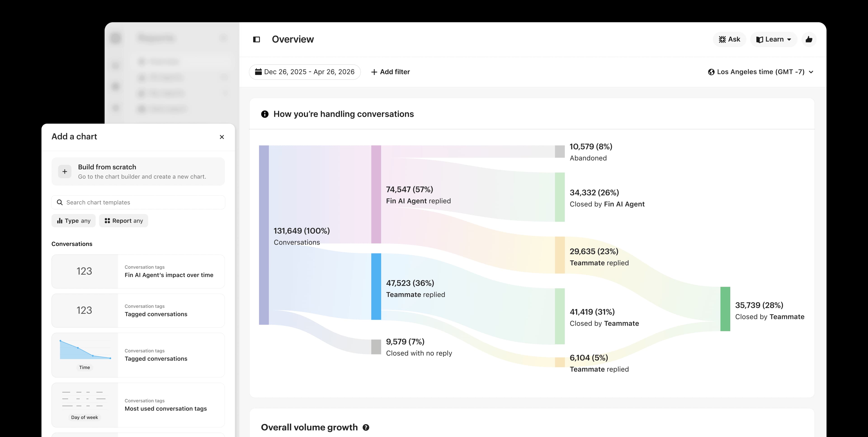
Task: Select the "Most used conversation tags" template
Action: pyautogui.click(x=138, y=405)
